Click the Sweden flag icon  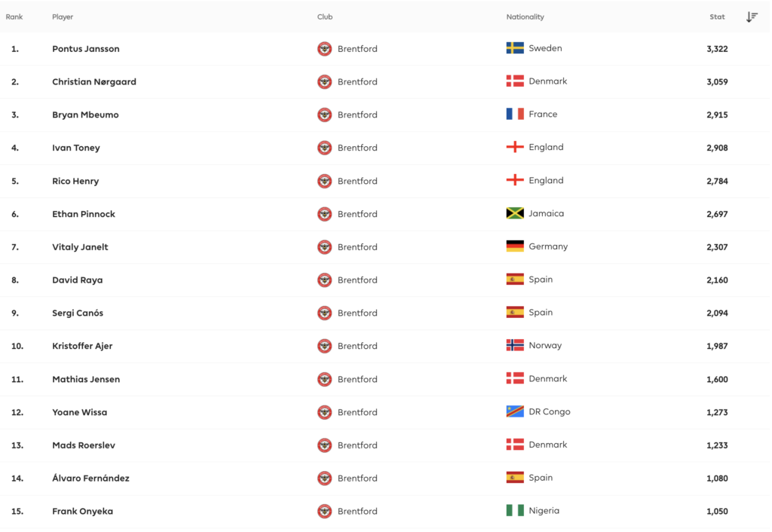[515, 48]
